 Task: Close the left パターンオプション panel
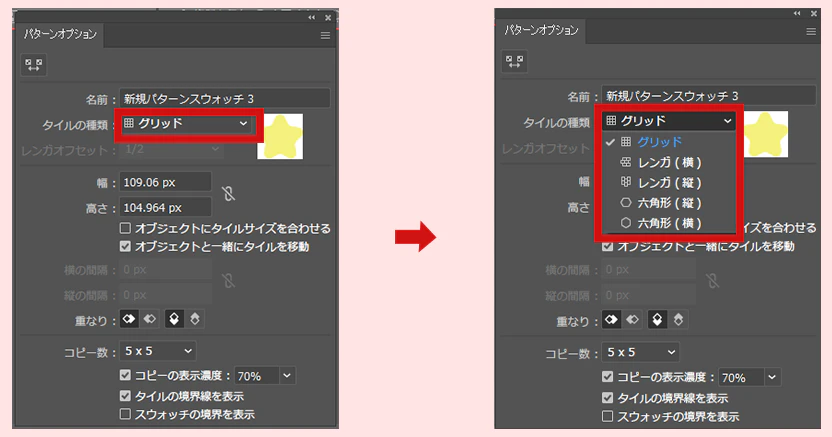coord(328,18)
